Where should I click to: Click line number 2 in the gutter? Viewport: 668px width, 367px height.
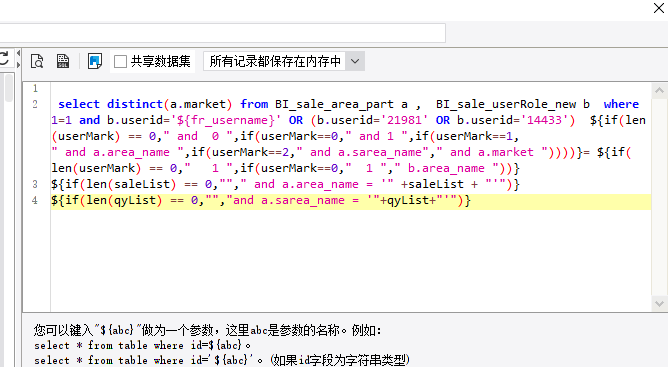coord(35,104)
